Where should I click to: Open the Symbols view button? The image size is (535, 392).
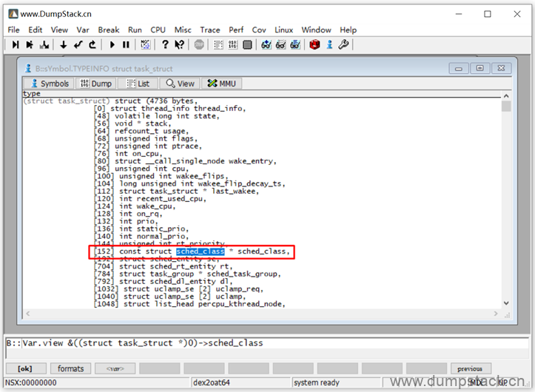tap(49, 84)
